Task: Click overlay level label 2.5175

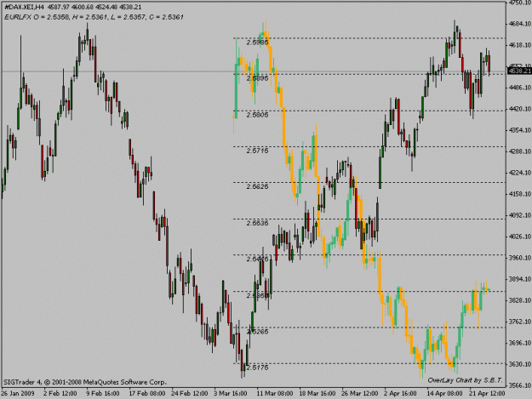Action: coord(257,368)
